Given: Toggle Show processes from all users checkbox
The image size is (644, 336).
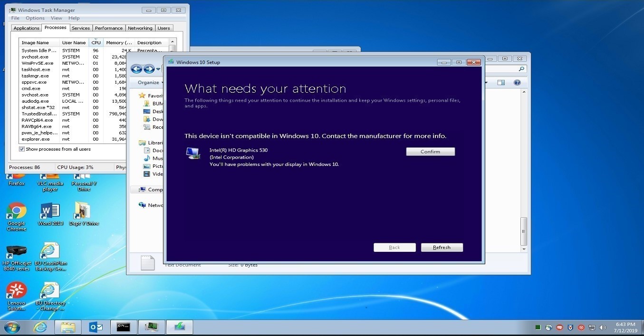Looking at the screenshot, I should click(22, 149).
